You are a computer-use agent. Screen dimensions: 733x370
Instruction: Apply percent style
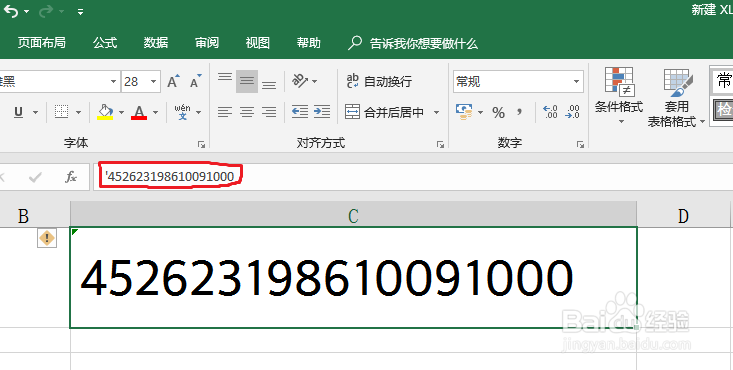[498, 112]
